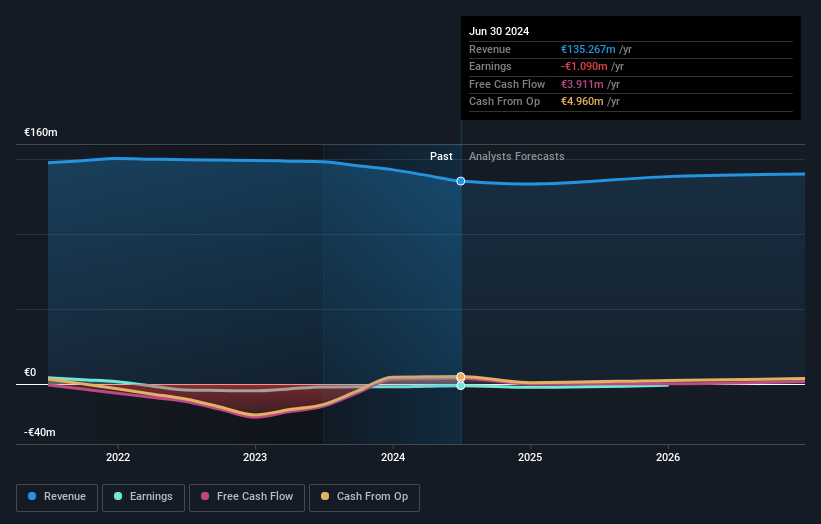Select the 2024 x-axis label
Viewport: 821px width, 524px height.
pos(393,457)
